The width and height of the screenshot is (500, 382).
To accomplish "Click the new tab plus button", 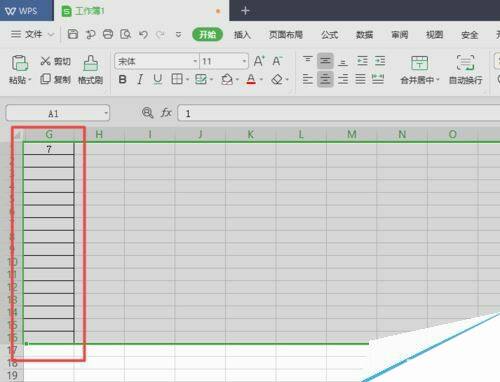I will (245, 11).
